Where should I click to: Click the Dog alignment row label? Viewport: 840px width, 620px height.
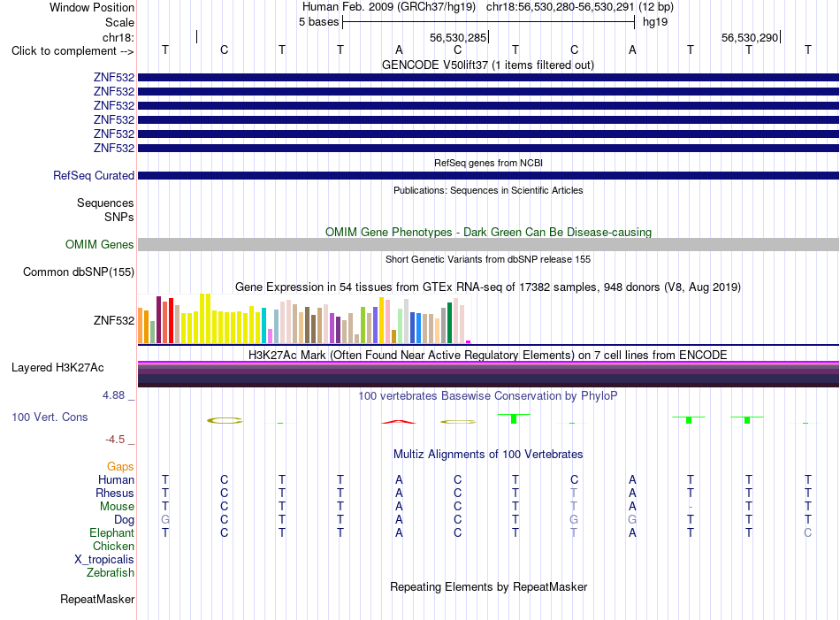124,520
